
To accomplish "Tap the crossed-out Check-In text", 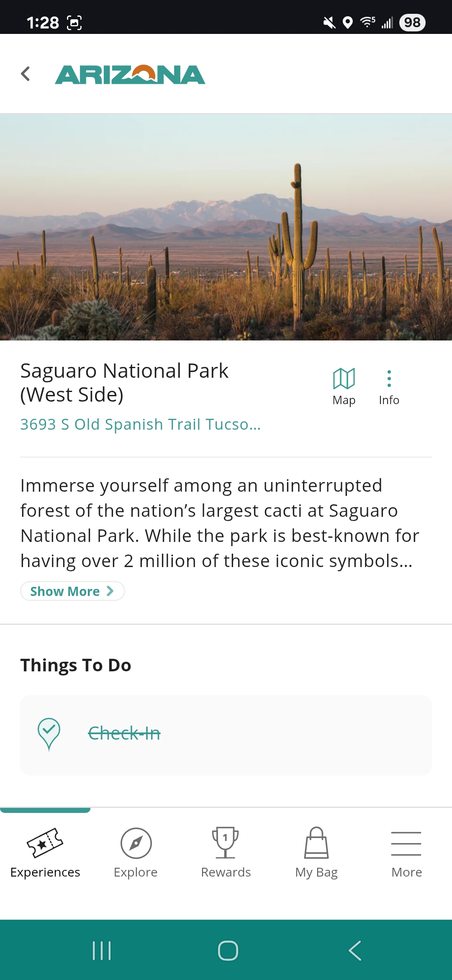I will click(x=124, y=733).
